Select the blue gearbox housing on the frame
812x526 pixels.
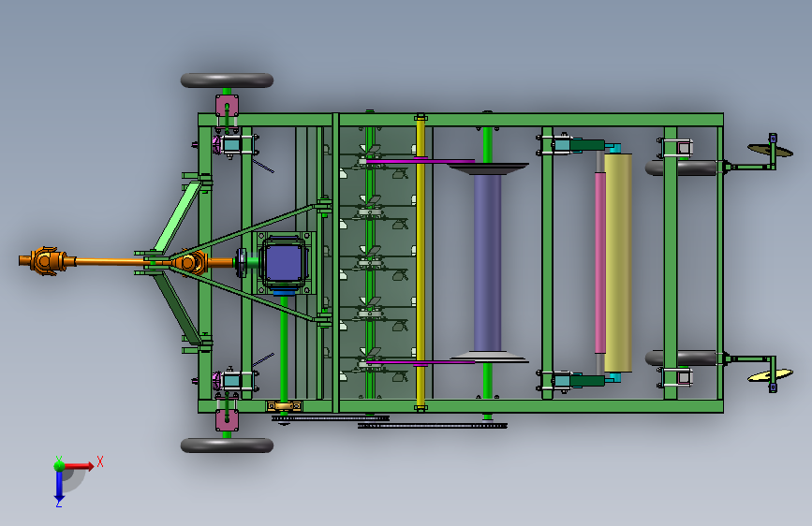(284, 263)
